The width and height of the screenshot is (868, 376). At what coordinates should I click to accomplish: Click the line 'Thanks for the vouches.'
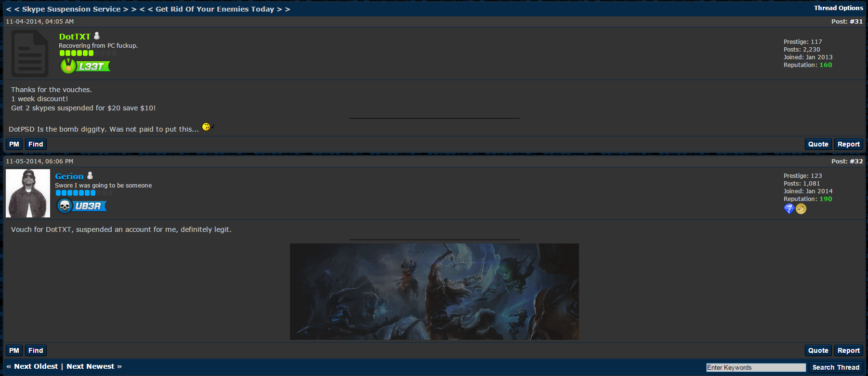52,90
